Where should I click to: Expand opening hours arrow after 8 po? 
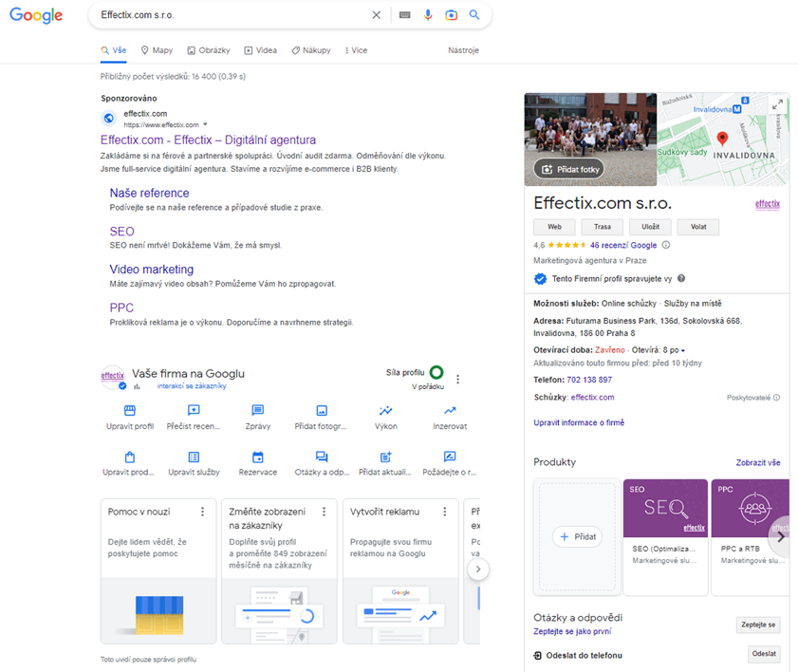click(683, 350)
